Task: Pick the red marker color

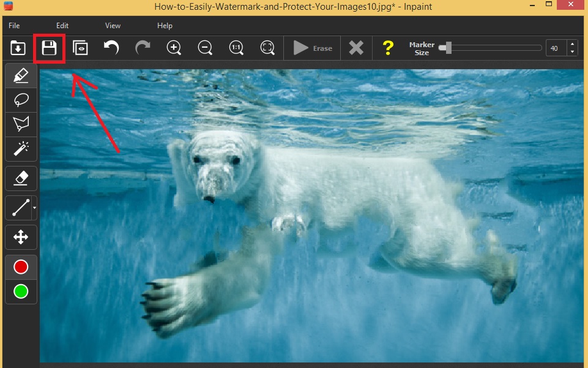Action: pyautogui.click(x=21, y=267)
